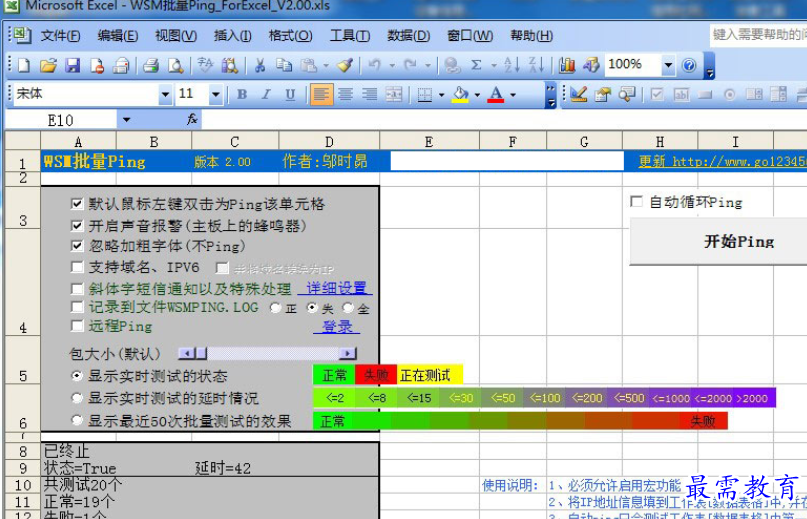Open the font size dropdown

click(216, 95)
